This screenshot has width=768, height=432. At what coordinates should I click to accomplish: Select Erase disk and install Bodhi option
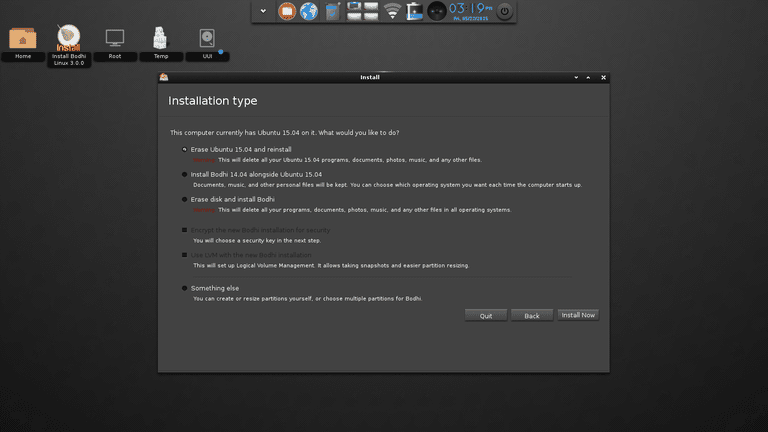tap(228, 199)
